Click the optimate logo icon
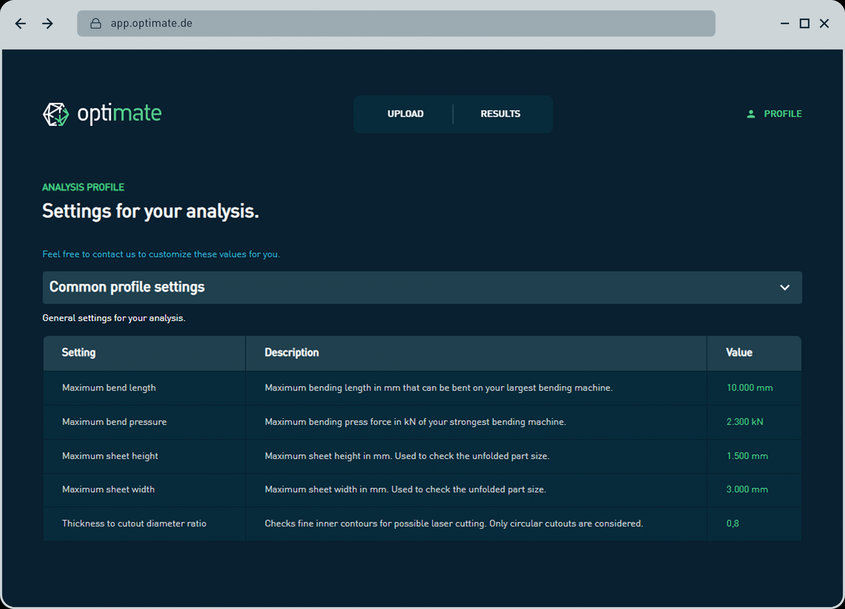This screenshot has width=845, height=609. coord(56,114)
